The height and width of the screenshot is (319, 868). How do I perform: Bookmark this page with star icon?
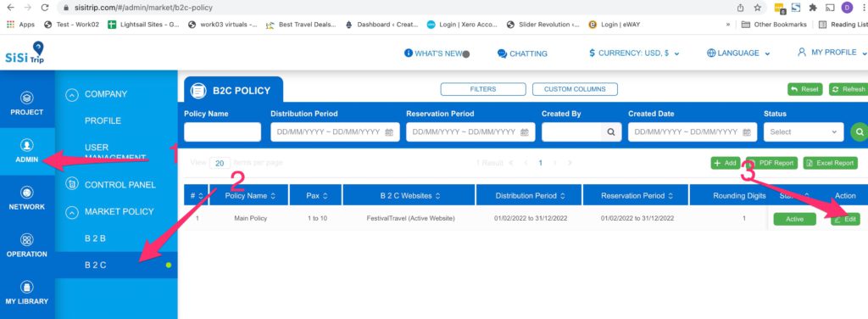[x=757, y=8]
